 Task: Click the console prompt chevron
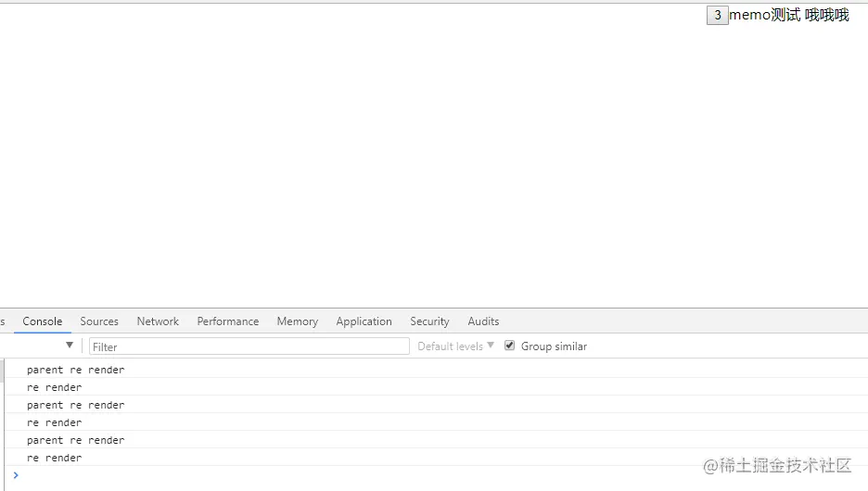point(16,475)
